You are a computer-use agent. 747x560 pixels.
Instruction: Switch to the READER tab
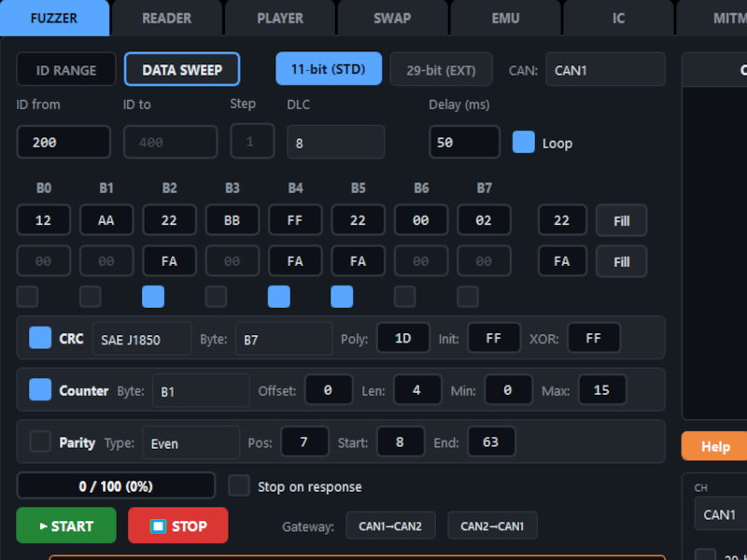(x=166, y=18)
